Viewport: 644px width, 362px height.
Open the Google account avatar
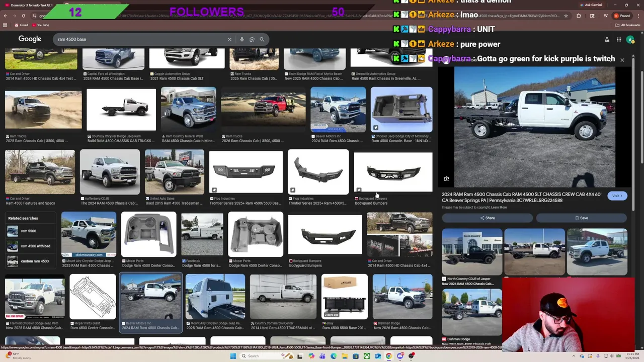click(x=630, y=39)
